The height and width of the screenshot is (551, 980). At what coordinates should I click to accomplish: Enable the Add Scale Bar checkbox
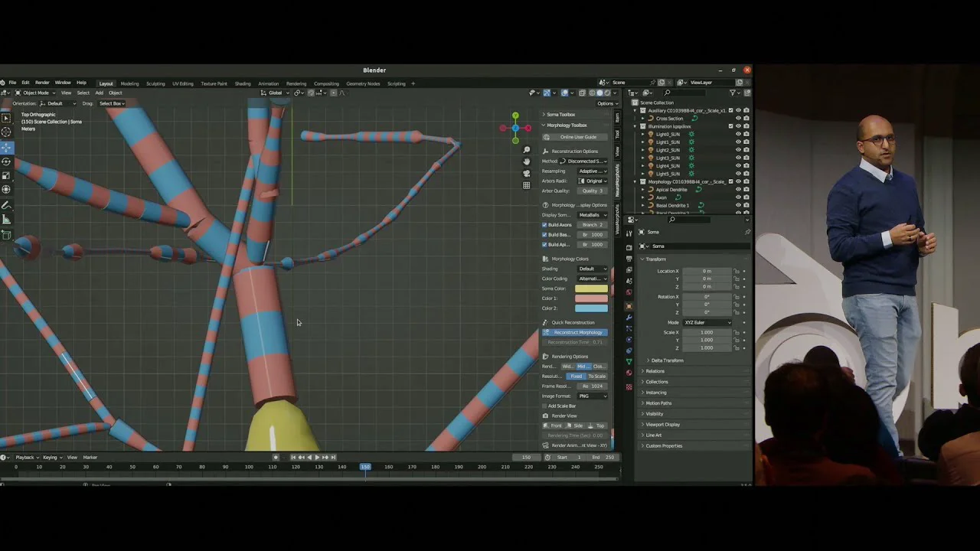point(545,406)
